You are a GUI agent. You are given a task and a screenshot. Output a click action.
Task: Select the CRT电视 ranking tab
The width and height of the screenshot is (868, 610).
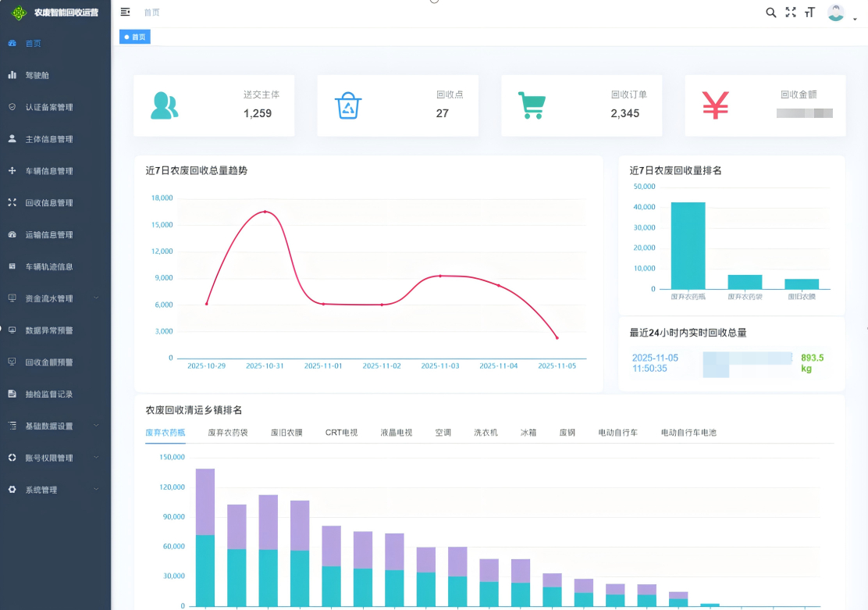coord(341,432)
